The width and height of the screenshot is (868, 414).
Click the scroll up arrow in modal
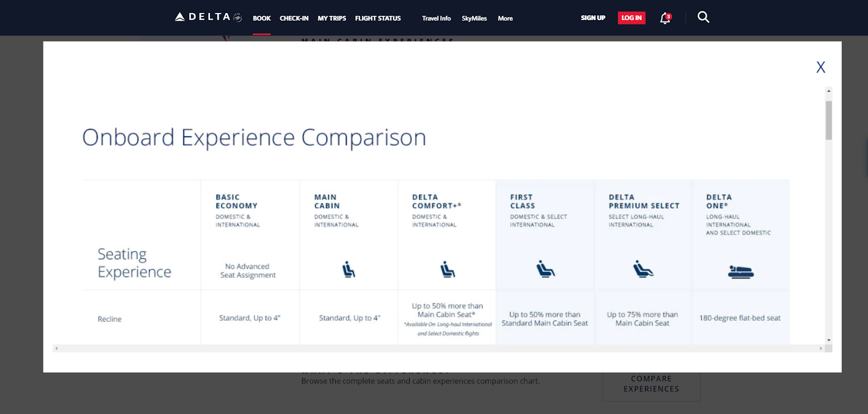828,91
